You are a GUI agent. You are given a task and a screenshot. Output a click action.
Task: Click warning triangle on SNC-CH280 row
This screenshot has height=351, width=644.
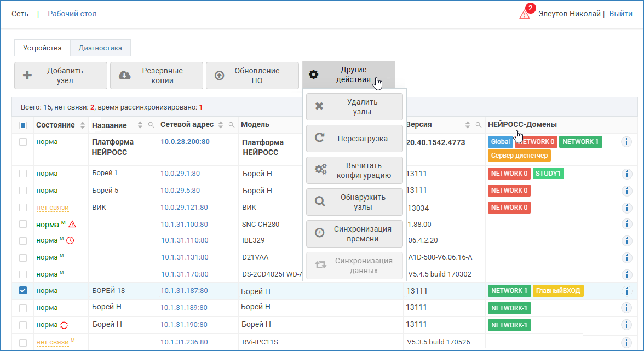point(72,225)
